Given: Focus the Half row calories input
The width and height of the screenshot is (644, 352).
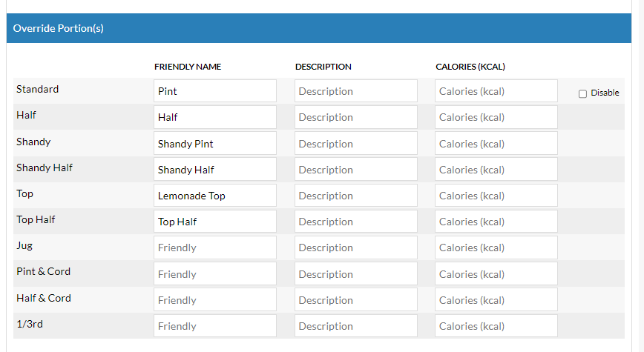Looking at the screenshot, I should pyautogui.click(x=496, y=117).
